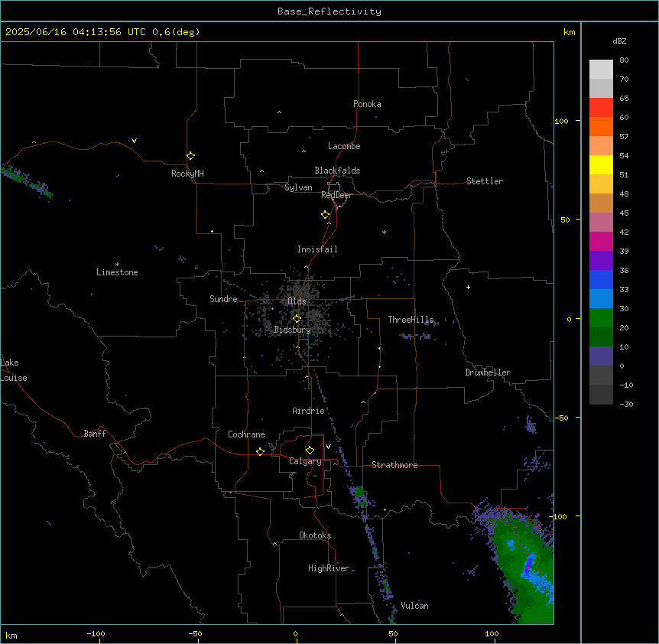Click the yellow diamond marker beside RockyMH
The image size is (659, 644).
pyautogui.click(x=191, y=156)
